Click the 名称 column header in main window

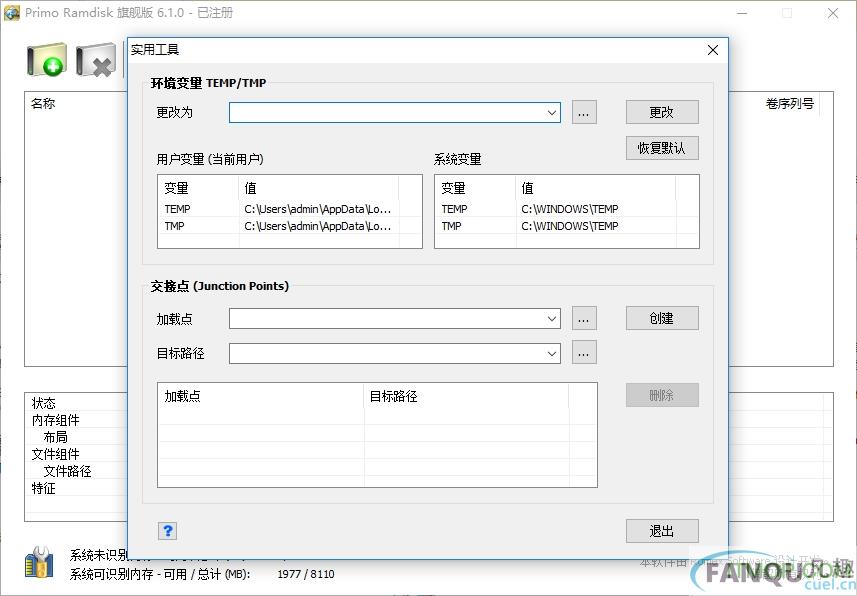76,103
